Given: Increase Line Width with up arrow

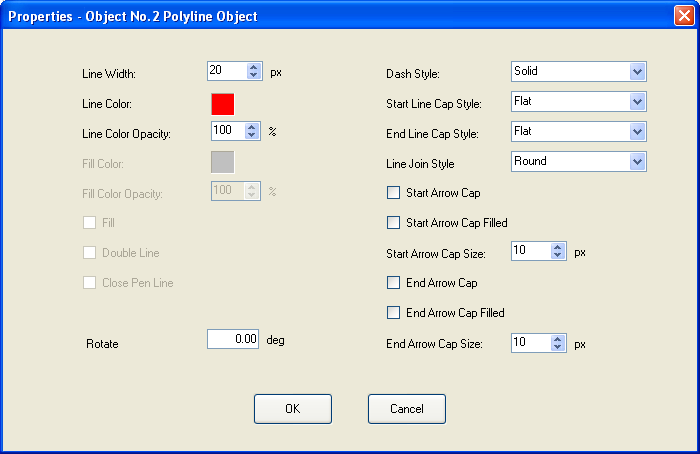Looking at the screenshot, I should click(x=254, y=67).
